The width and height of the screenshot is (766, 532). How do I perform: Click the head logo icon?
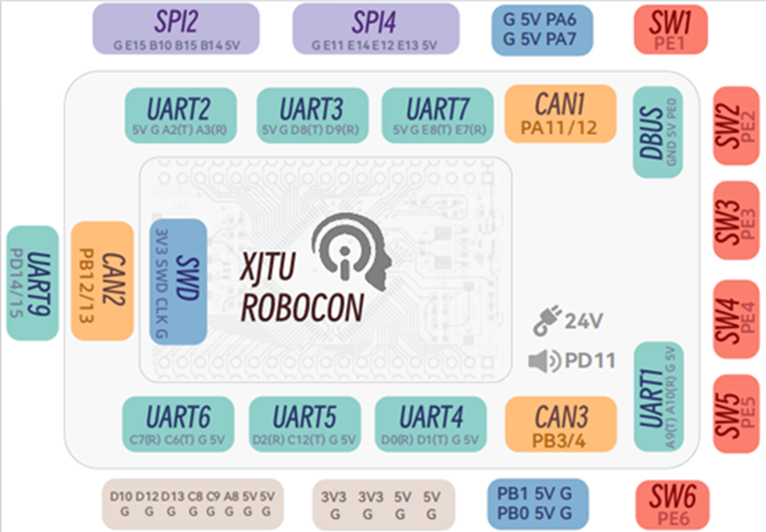tap(353, 251)
